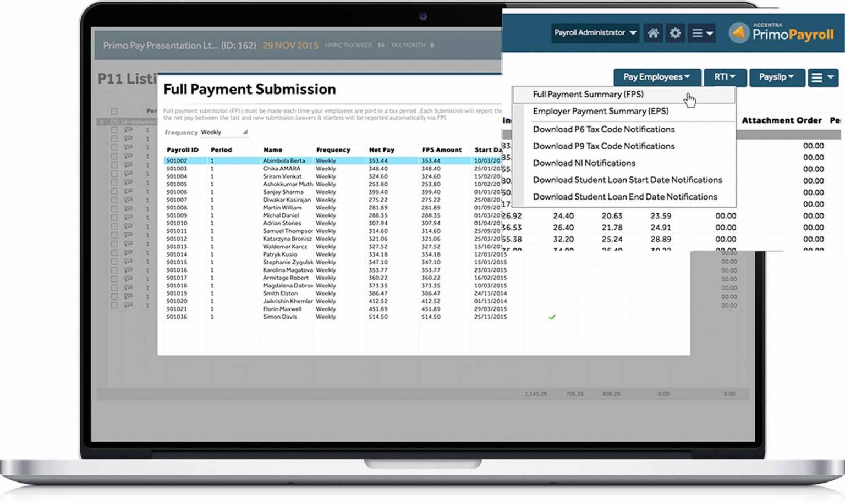Open the list-options menu right of Payslip

coord(823,77)
